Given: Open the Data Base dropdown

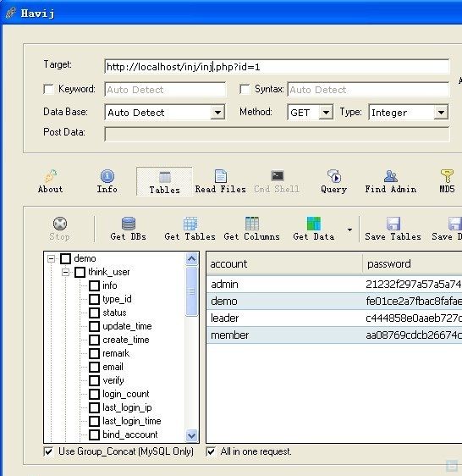Looking at the screenshot, I should [217, 113].
